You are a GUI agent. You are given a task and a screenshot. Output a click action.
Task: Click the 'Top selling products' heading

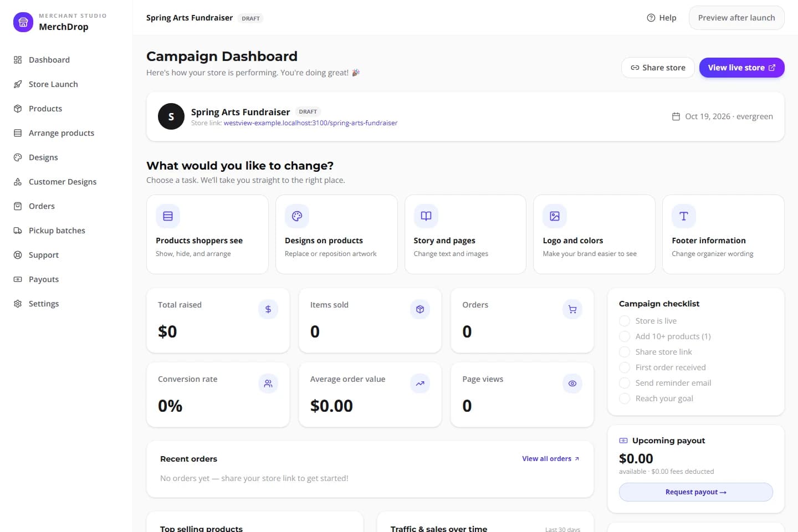tap(201, 529)
